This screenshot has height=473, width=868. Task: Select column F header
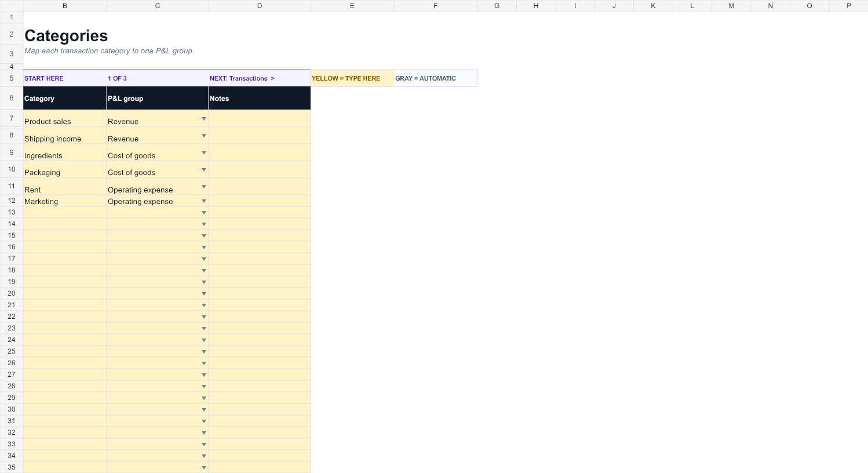(436, 6)
